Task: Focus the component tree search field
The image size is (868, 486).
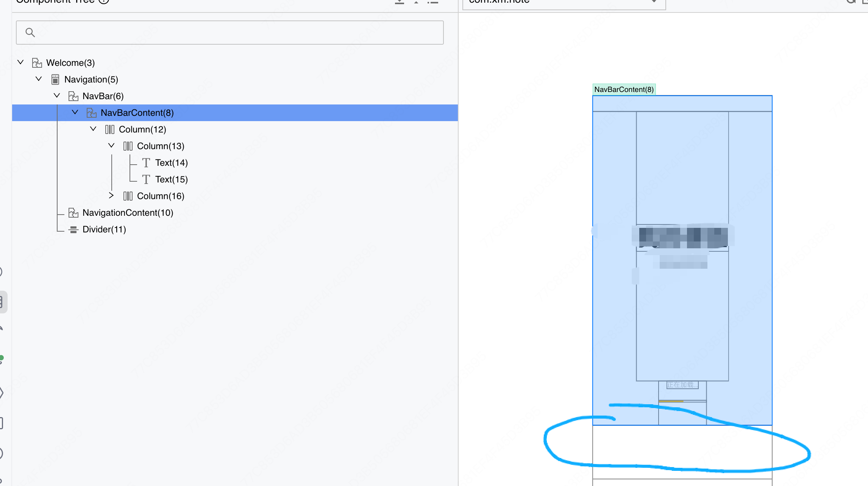Action: tap(235, 33)
